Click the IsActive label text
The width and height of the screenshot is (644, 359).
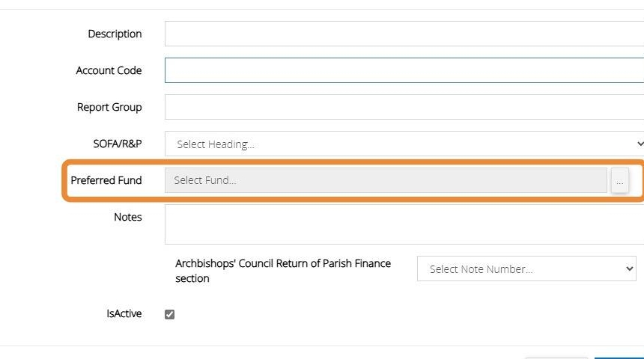(x=124, y=314)
